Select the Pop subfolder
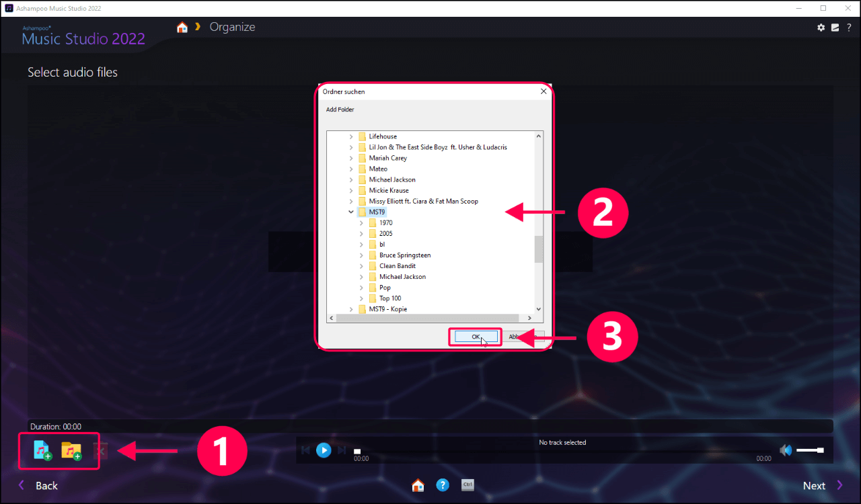The height and width of the screenshot is (504, 861). [385, 287]
